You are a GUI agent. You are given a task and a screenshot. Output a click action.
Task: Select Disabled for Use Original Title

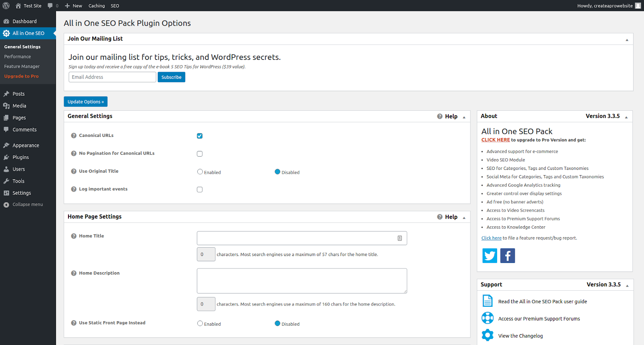click(277, 172)
